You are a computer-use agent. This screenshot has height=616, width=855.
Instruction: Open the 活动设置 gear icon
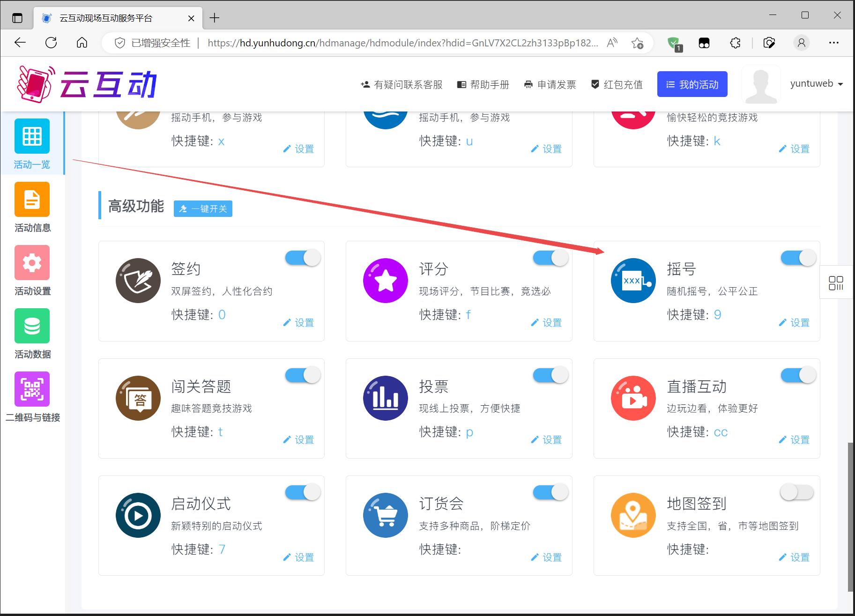[32, 262]
